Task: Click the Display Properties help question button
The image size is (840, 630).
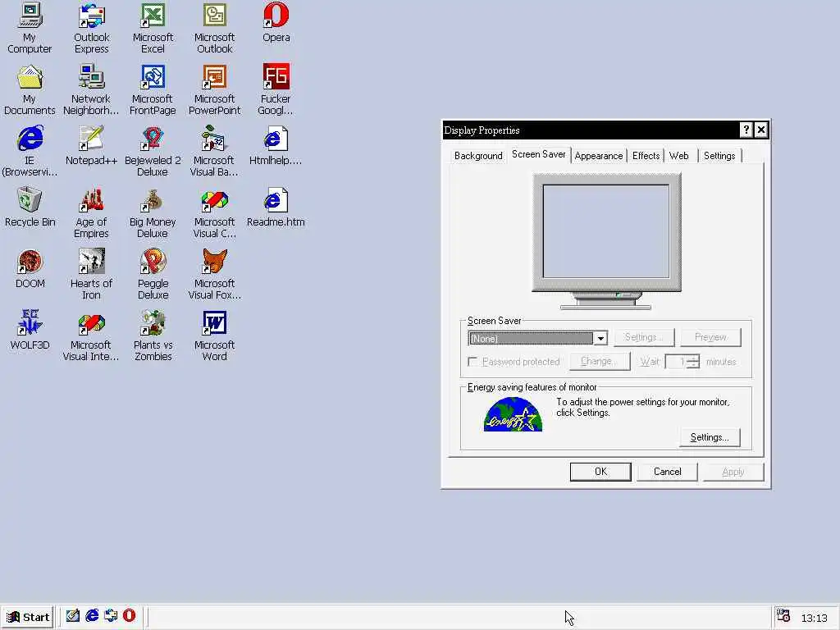Action: pos(746,130)
